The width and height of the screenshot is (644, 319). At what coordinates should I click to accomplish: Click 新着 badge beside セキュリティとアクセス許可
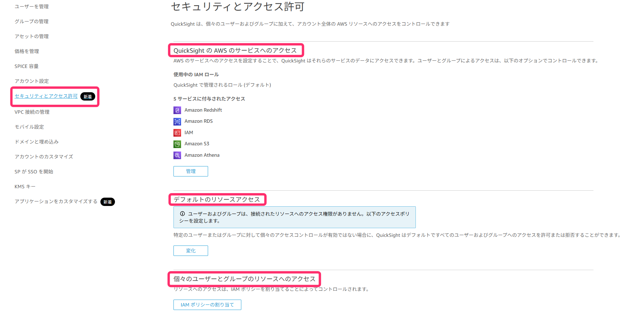coord(88,97)
